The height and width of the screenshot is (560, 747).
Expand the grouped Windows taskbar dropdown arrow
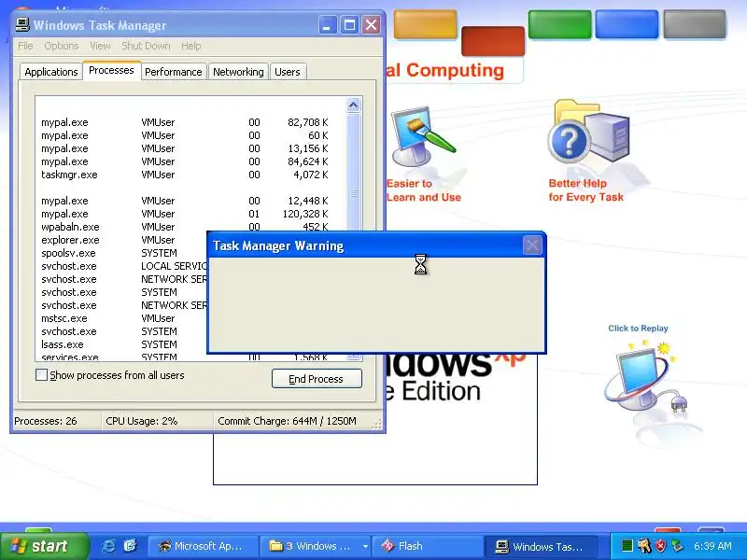click(x=365, y=546)
